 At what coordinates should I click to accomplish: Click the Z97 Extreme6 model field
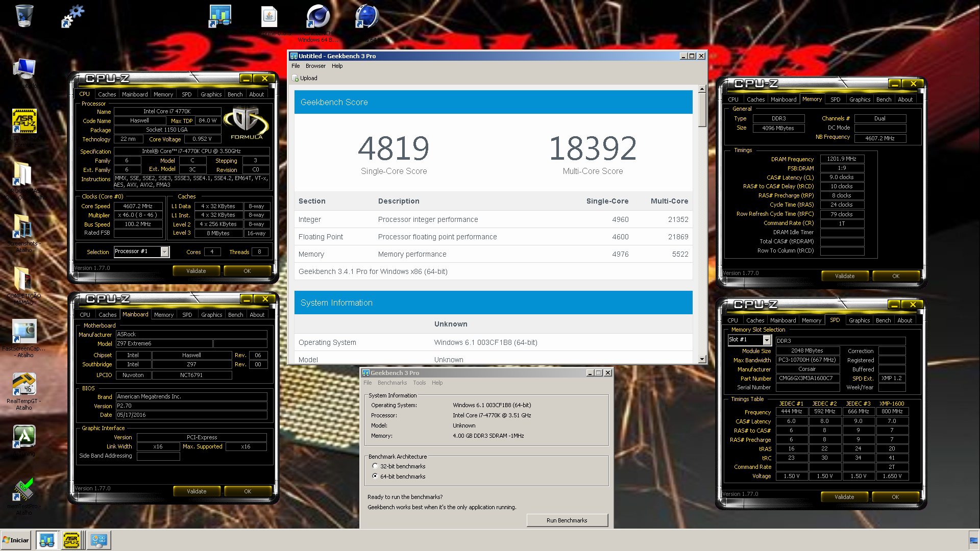163,343
